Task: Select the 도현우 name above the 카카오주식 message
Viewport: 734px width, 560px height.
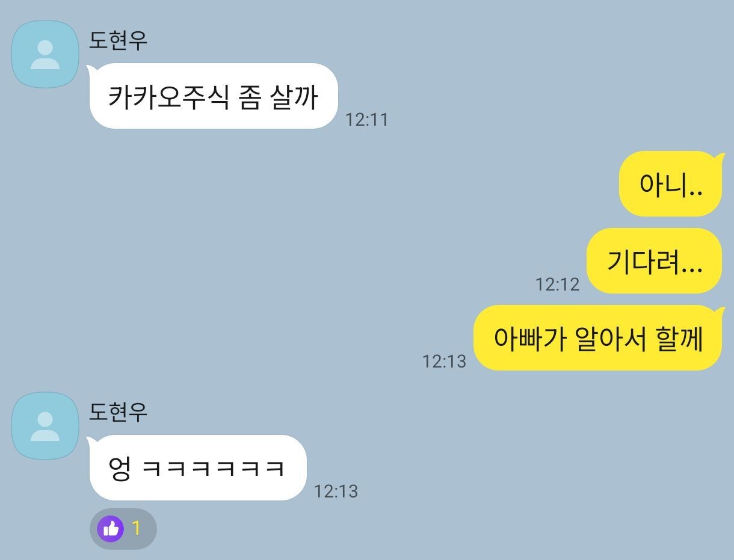Action: pos(119,40)
